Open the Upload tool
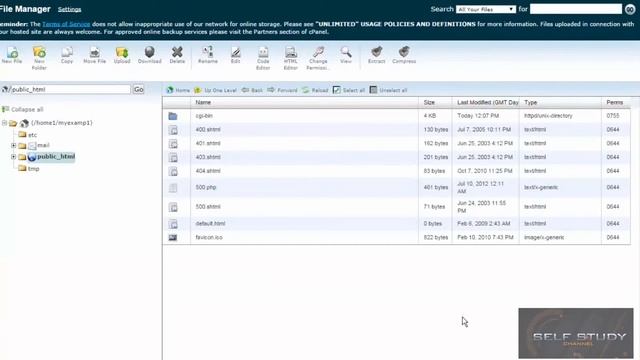 pos(122,55)
